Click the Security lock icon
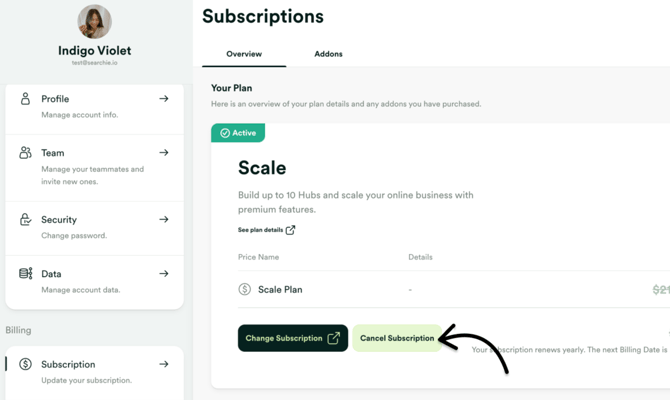Screen dimensions: 670x400 pos(25,220)
